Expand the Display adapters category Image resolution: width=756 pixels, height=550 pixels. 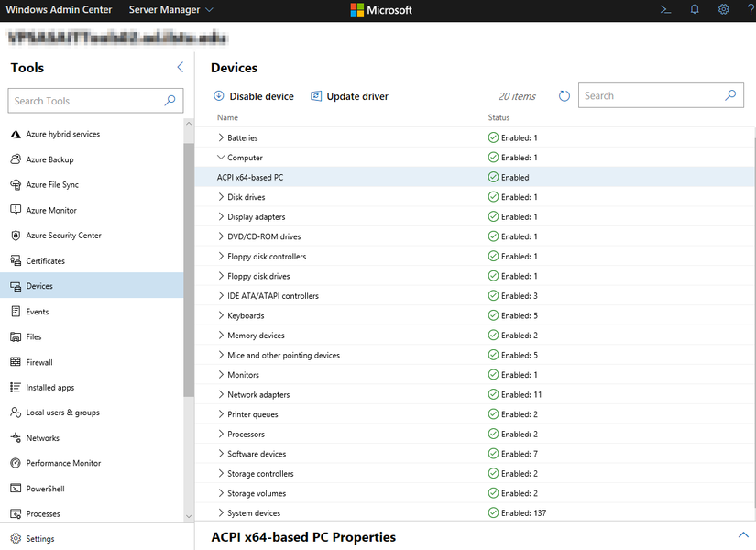coord(221,216)
